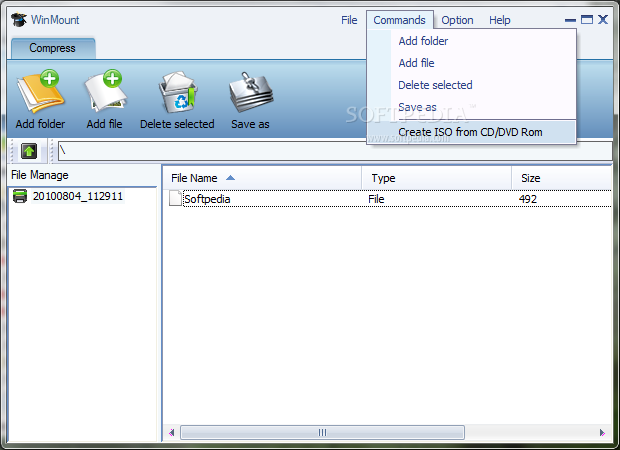Click the size value 492
This screenshot has height=450, width=620.
click(528, 199)
